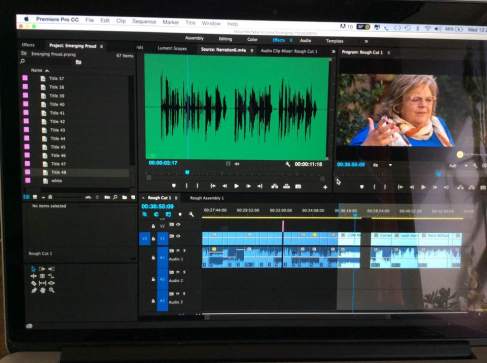The height and width of the screenshot is (363, 487).
Task: Select the Ripple Edit tool
Action: click(x=33, y=276)
